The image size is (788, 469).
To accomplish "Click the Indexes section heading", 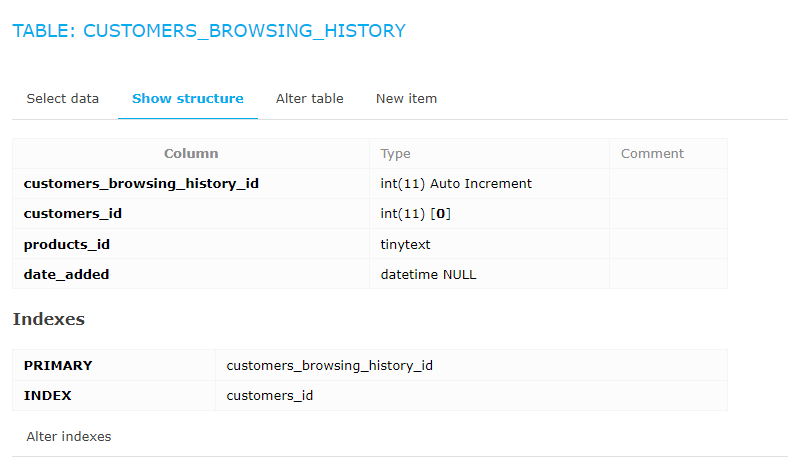I will (49, 319).
